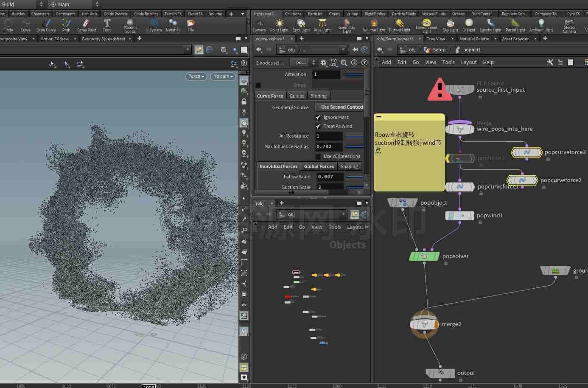Click the magnifier search icon in parameters
This screenshot has height=388, width=588.
click(x=344, y=62)
